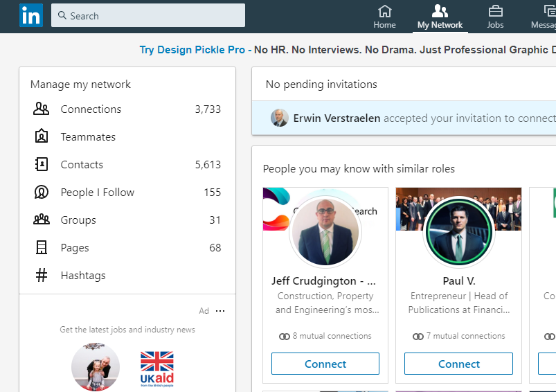Open the Try Design Pickle Pro link
Image resolution: width=556 pixels, height=392 pixels.
[x=192, y=50]
